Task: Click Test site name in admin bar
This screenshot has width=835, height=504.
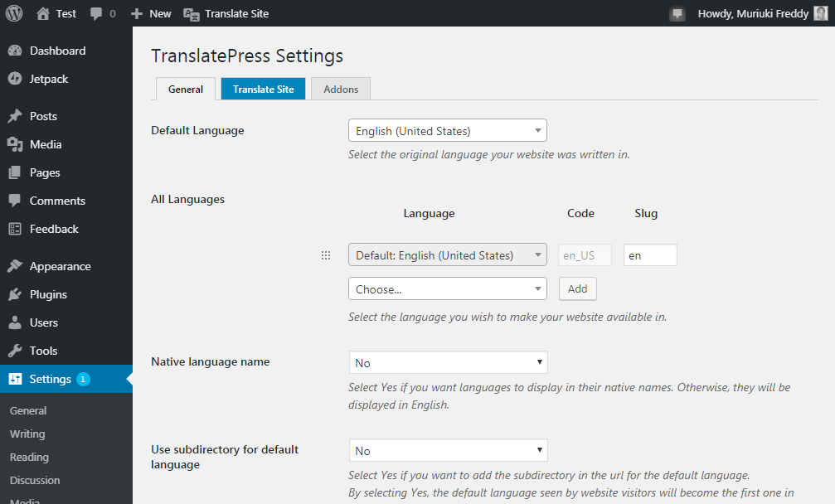Action: coord(66,14)
